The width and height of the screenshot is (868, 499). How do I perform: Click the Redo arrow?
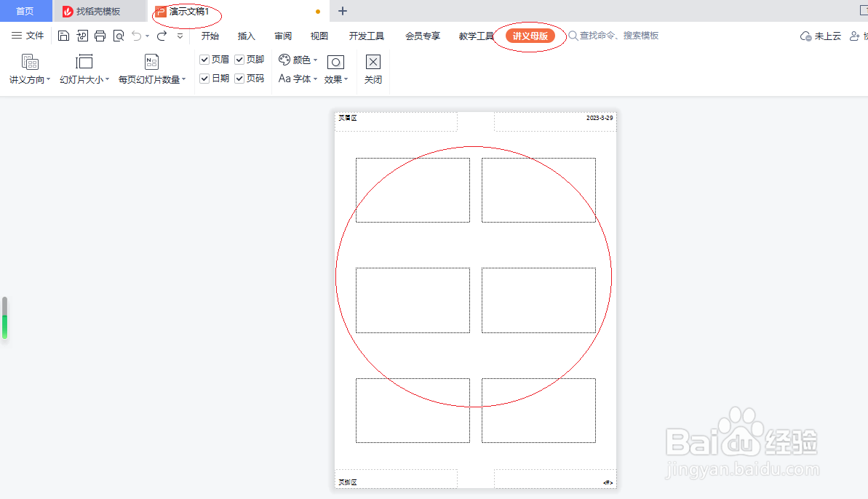point(162,36)
